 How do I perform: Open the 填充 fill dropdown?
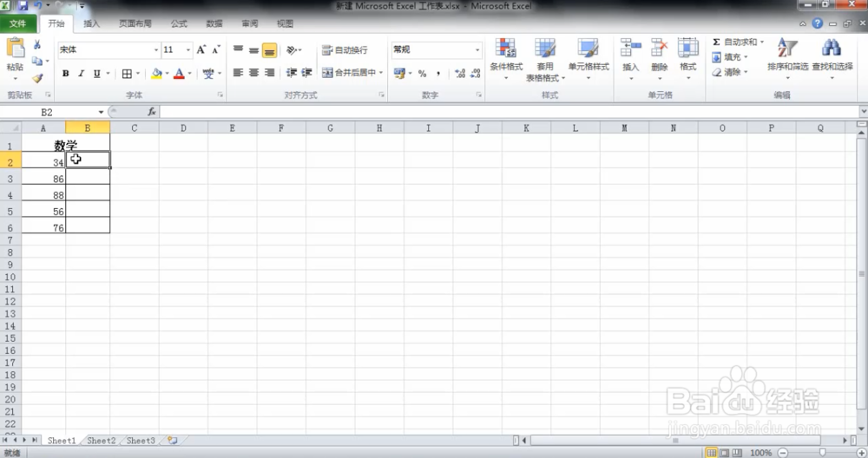[x=730, y=57]
